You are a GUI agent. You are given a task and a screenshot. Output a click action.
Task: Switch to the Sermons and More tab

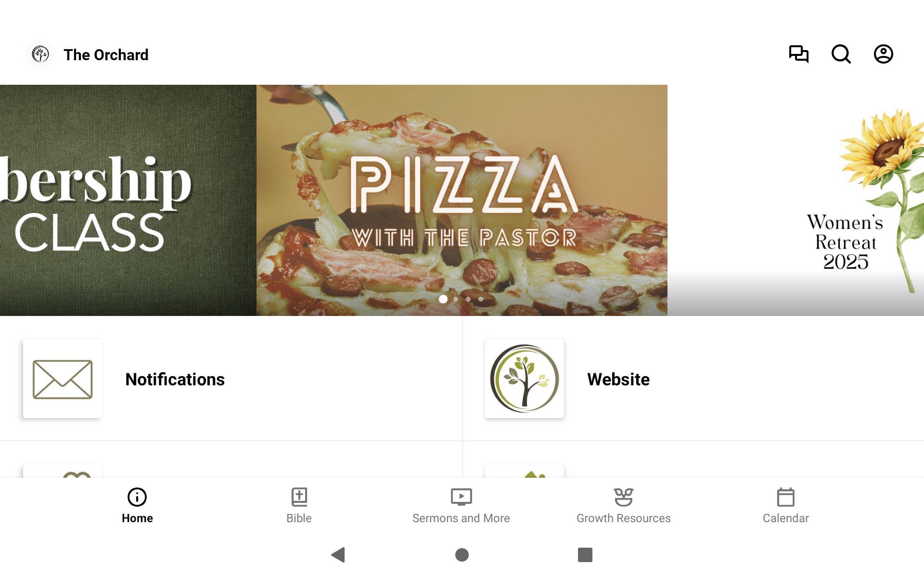pos(461,506)
